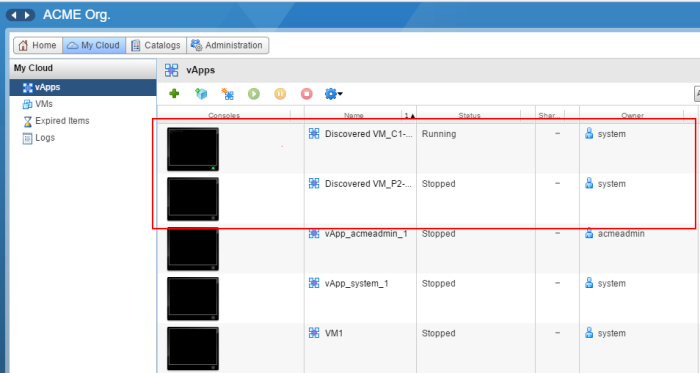
Task: Click the vApps panel title icon
Action: click(171, 70)
